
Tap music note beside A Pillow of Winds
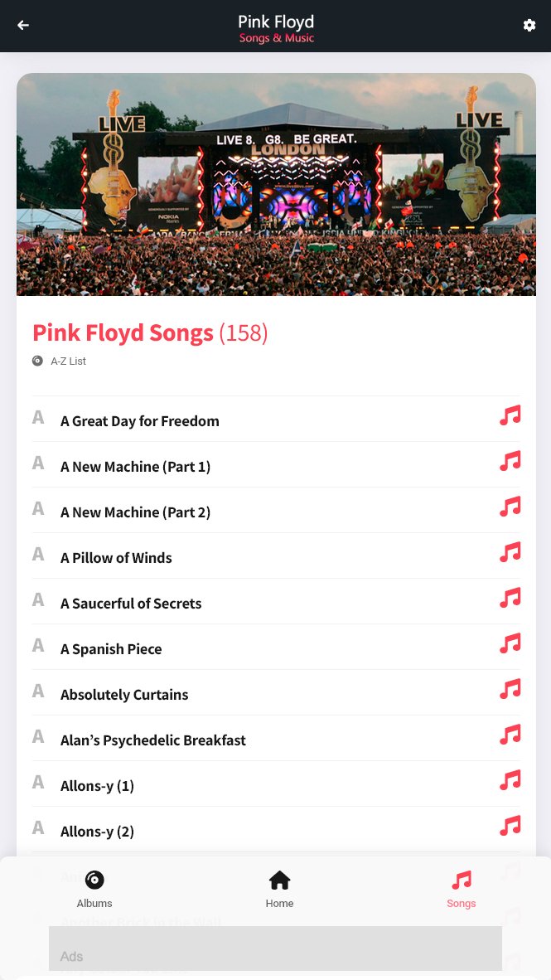point(510,552)
